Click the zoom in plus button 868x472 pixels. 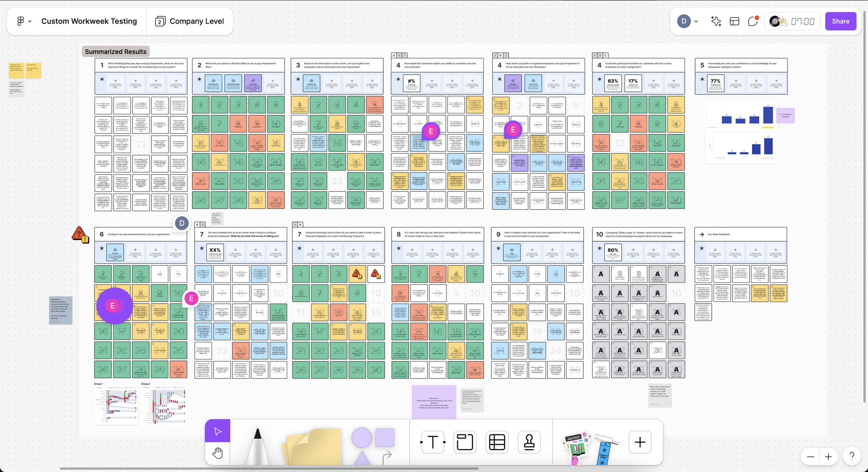828,457
